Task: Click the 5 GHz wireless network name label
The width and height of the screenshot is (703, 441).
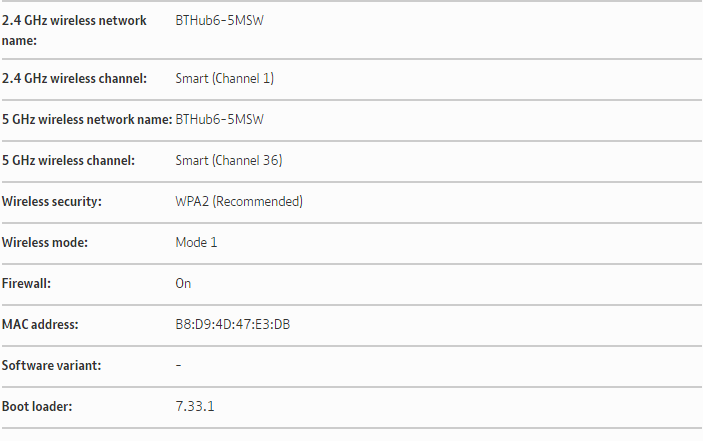Action: click(87, 120)
